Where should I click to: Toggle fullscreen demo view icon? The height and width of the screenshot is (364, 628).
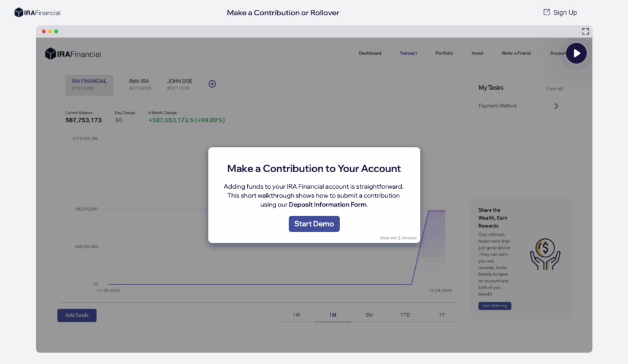click(585, 31)
